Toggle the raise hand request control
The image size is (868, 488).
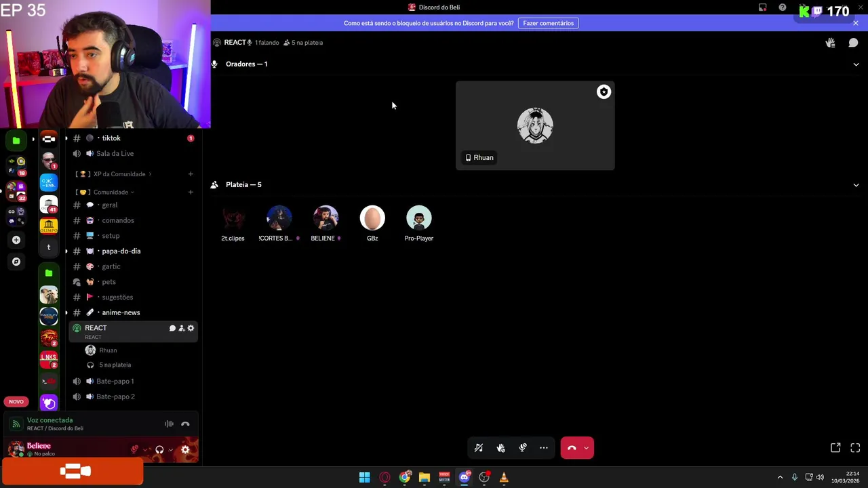(500, 448)
